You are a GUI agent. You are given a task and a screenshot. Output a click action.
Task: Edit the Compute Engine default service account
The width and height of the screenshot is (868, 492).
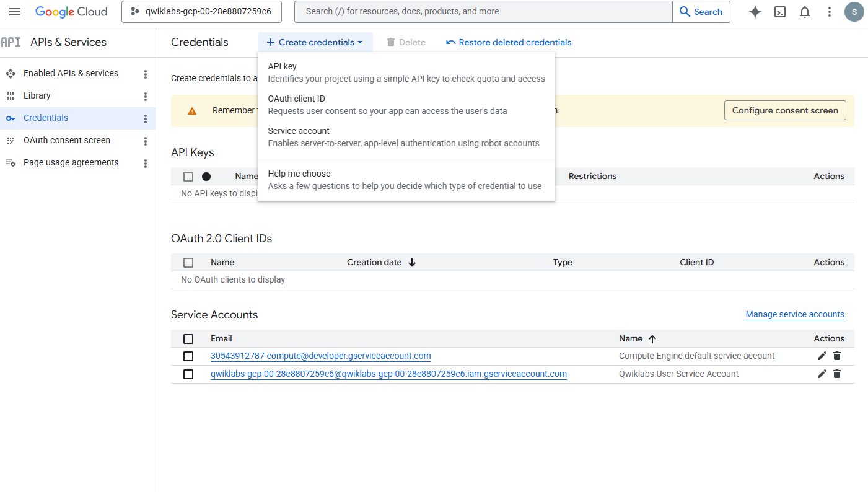coord(822,356)
